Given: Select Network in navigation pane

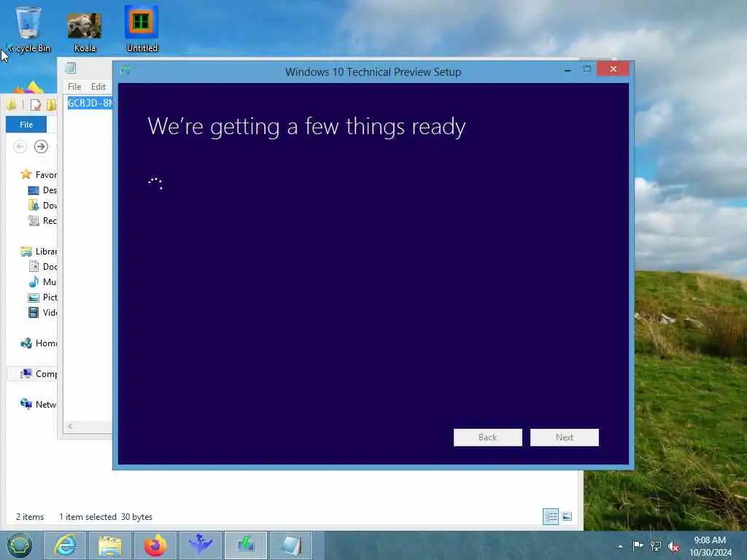Looking at the screenshot, I should (x=38, y=404).
